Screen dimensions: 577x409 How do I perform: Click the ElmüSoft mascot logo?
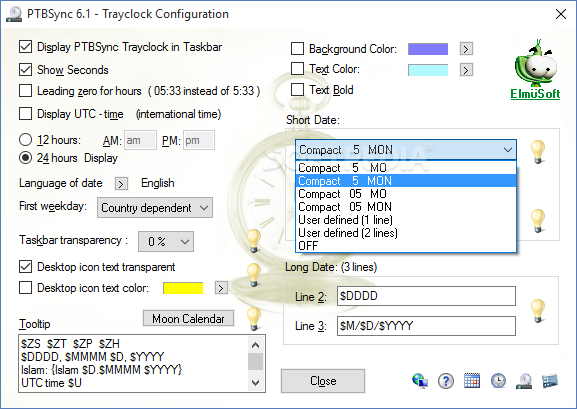click(536, 63)
